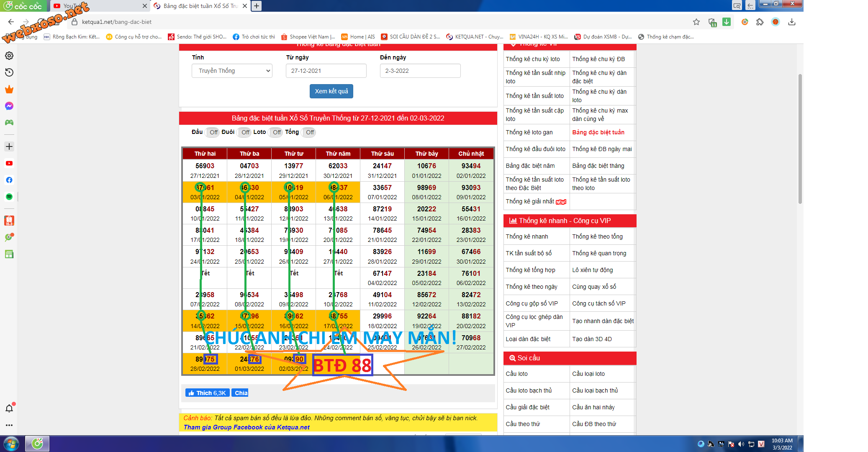This screenshot has width=868, height=452.
Task: Click the Xem kết quả button
Action: 331,91
